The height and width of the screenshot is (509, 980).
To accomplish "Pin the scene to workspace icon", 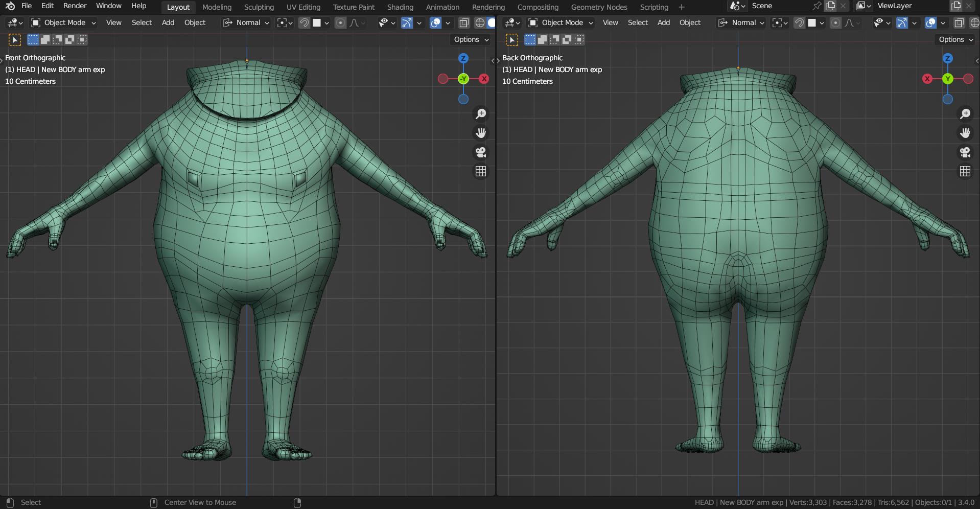I will click(x=816, y=6).
